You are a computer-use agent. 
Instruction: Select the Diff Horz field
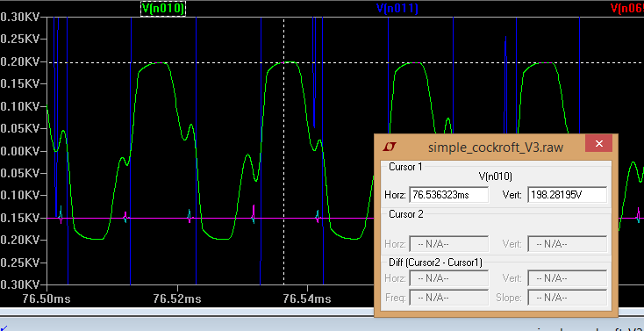point(449,278)
